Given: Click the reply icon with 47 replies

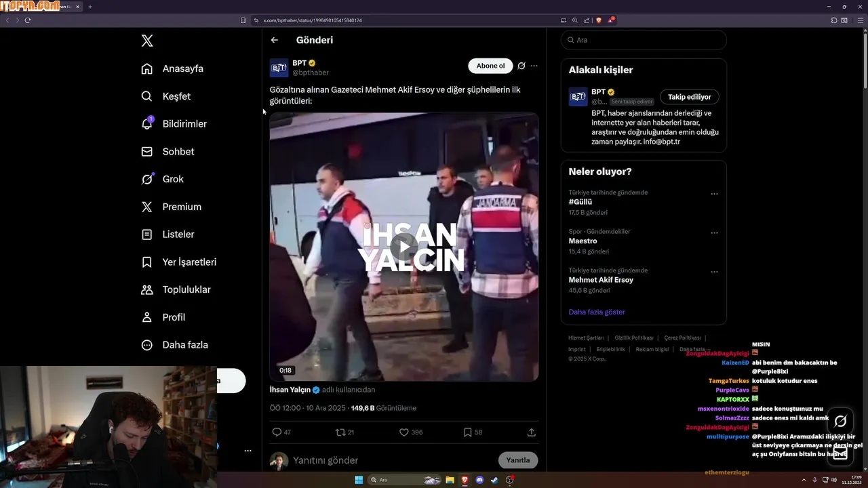Looking at the screenshot, I should click(281, 432).
